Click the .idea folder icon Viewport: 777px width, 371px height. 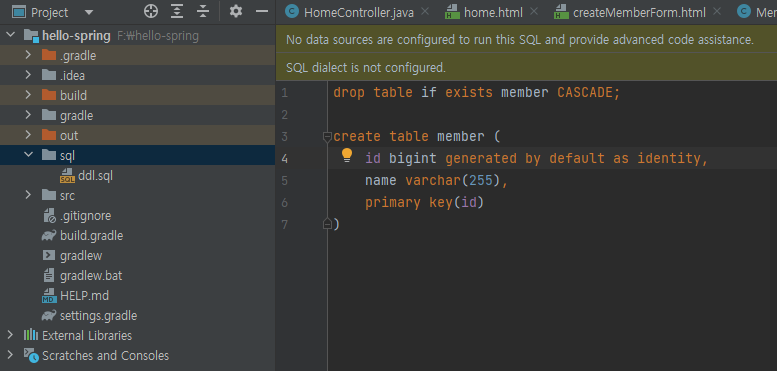pyautogui.click(x=49, y=75)
